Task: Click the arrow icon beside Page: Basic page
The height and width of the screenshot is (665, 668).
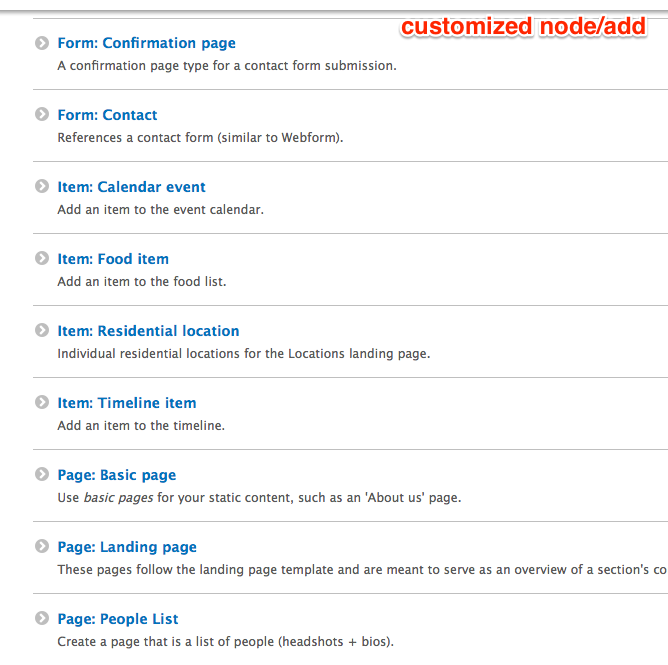Action: (x=41, y=475)
